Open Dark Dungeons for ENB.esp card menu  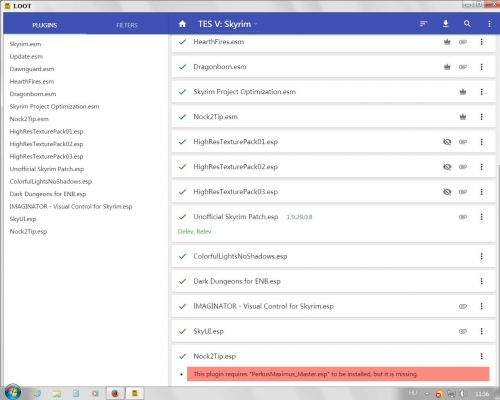coord(481,281)
